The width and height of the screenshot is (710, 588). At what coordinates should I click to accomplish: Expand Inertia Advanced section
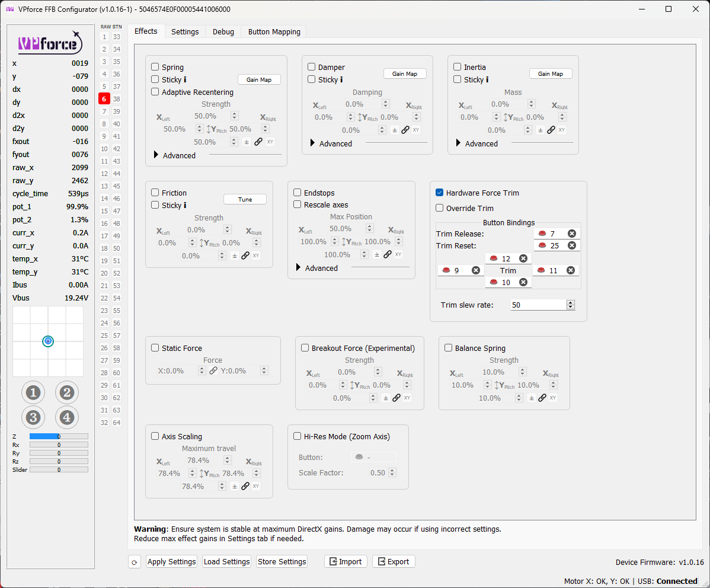tap(458, 143)
